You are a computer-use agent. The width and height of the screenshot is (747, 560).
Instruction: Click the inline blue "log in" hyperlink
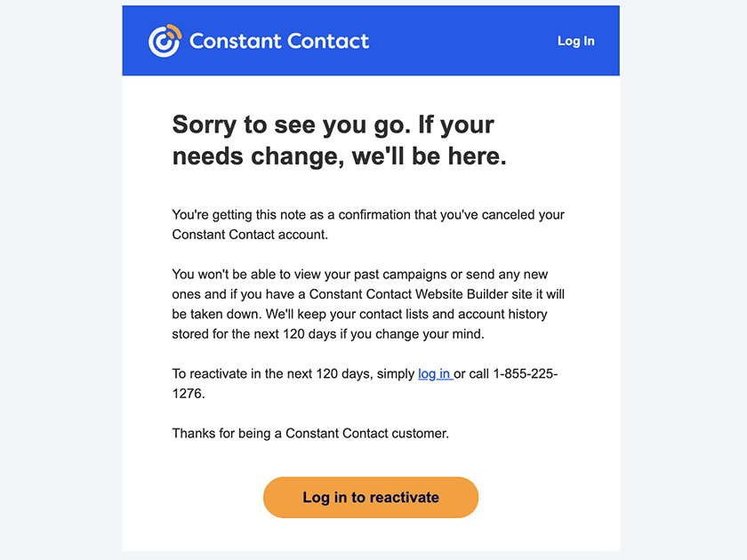(434, 374)
